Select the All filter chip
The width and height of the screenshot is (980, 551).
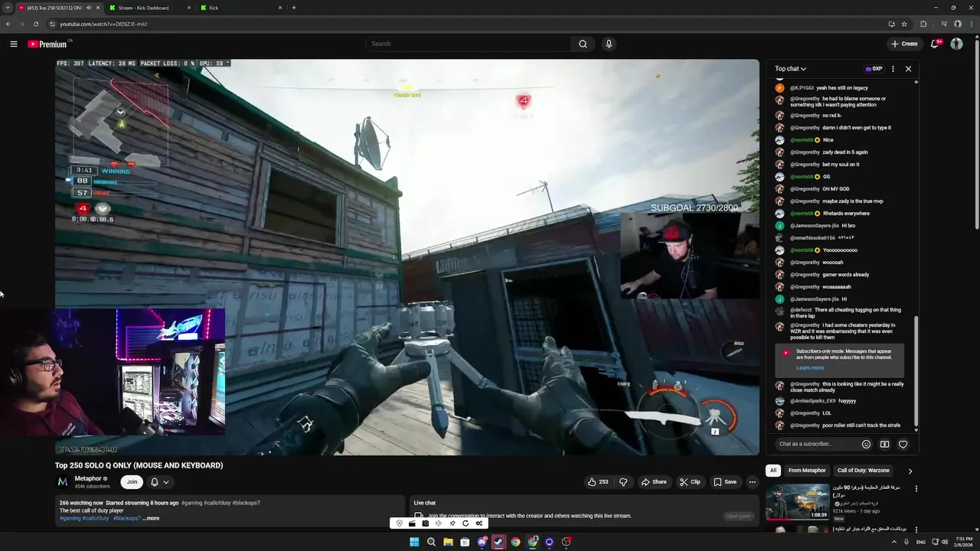(773, 471)
